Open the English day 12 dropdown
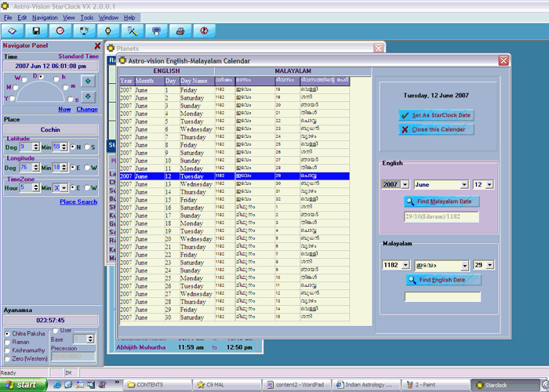Screen dimensions: 549x392 click(489, 184)
